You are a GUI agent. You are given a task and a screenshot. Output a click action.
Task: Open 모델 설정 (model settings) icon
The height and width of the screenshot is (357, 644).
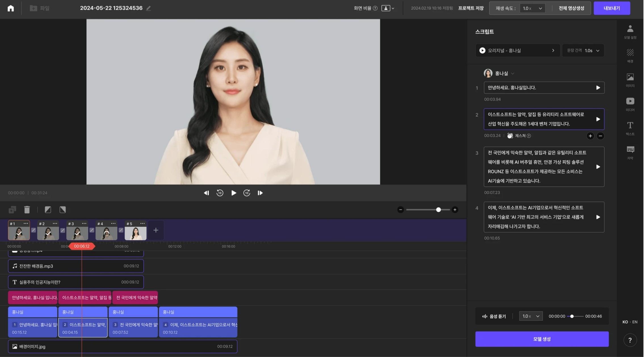(630, 29)
